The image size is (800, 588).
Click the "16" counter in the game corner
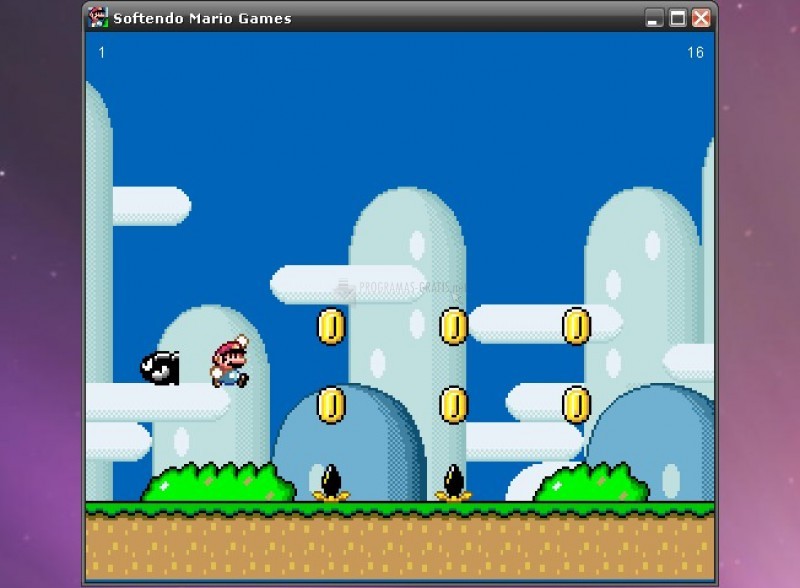pos(695,53)
